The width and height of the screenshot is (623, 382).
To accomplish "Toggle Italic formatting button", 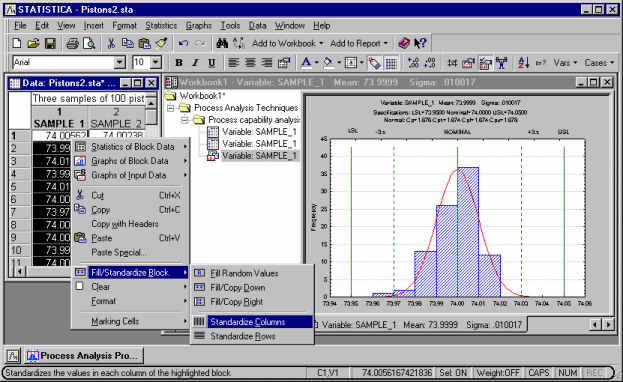I will [195, 62].
